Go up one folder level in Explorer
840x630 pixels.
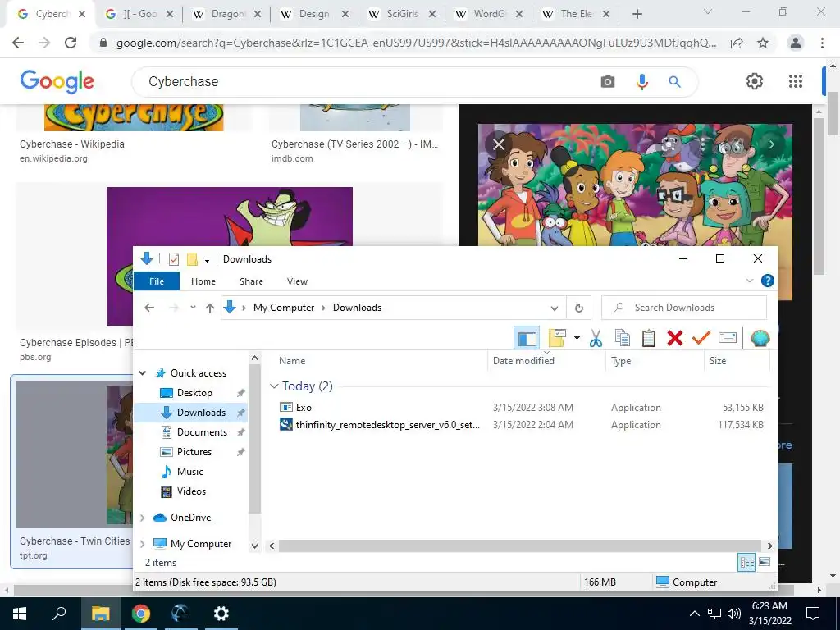click(209, 308)
